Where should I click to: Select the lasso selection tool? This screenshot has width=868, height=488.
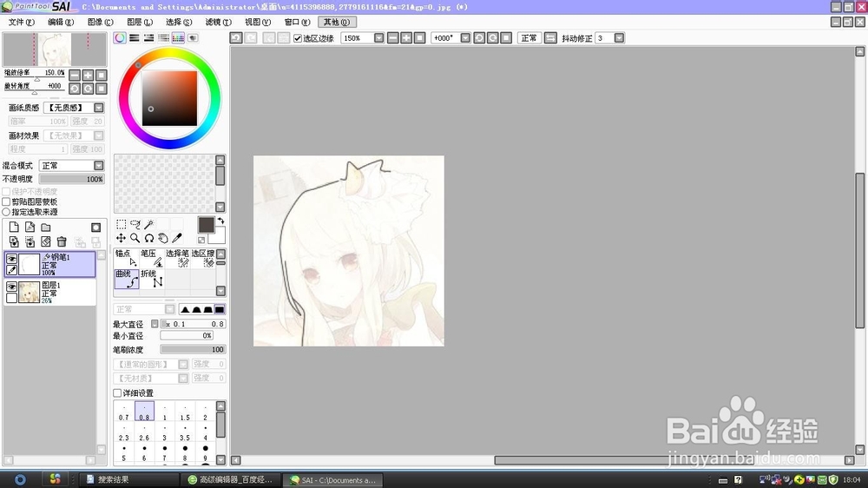[135, 224]
